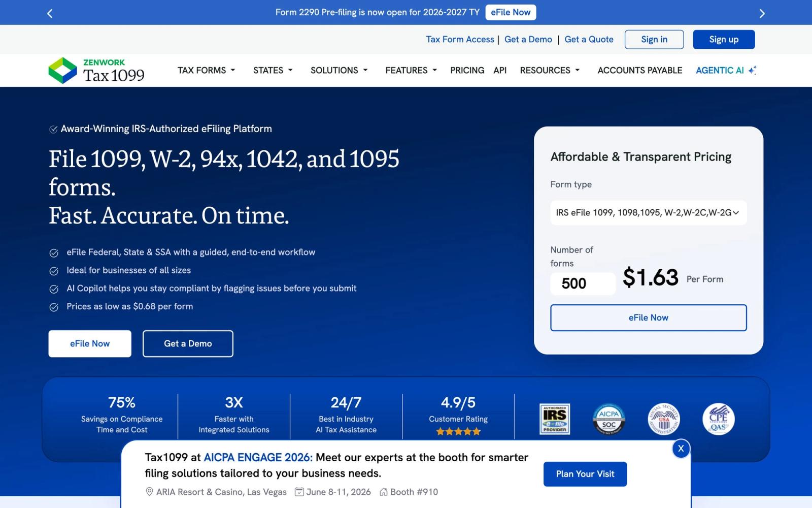The width and height of the screenshot is (812, 508).
Task: Click the $1.63 per form price
Action: pyautogui.click(x=650, y=278)
